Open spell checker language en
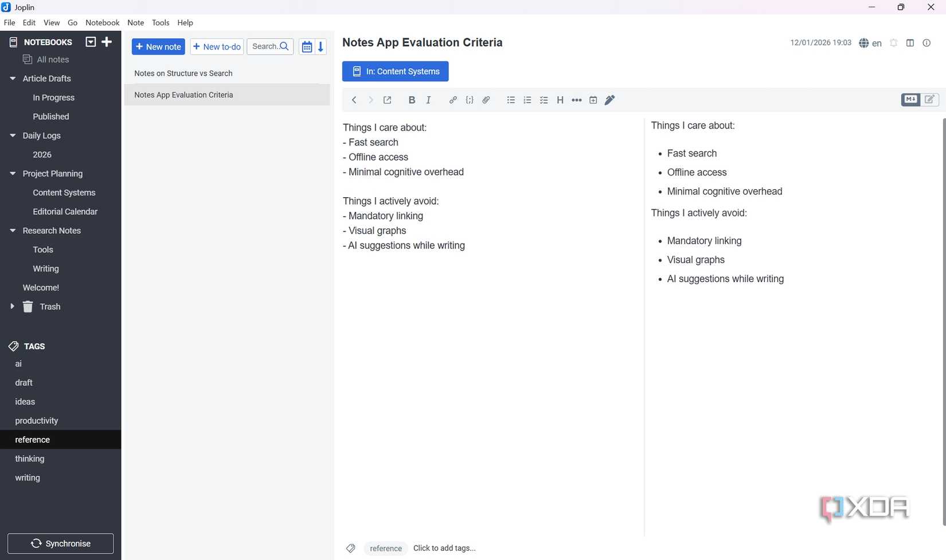The width and height of the screenshot is (946, 560). tap(870, 43)
